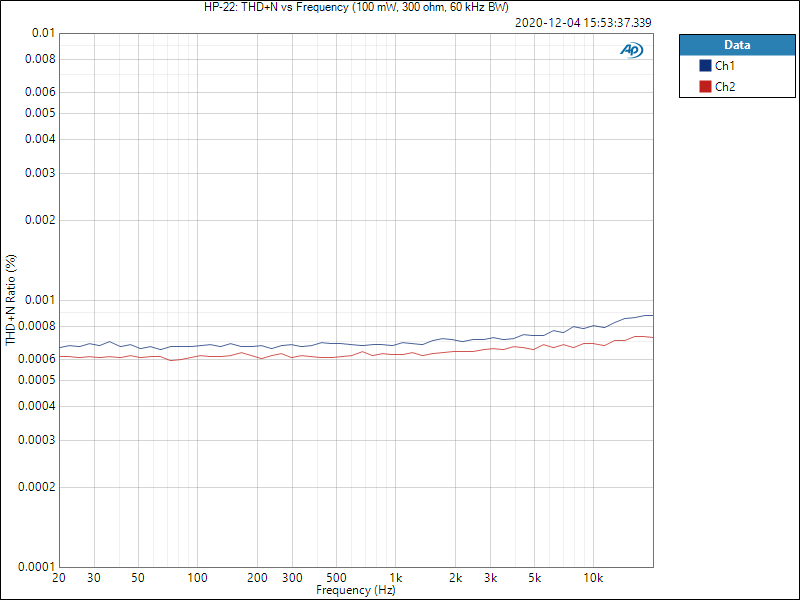Click the 2k frequency axis tick label
The width and height of the screenshot is (800, 600).
[x=456, y=578]
